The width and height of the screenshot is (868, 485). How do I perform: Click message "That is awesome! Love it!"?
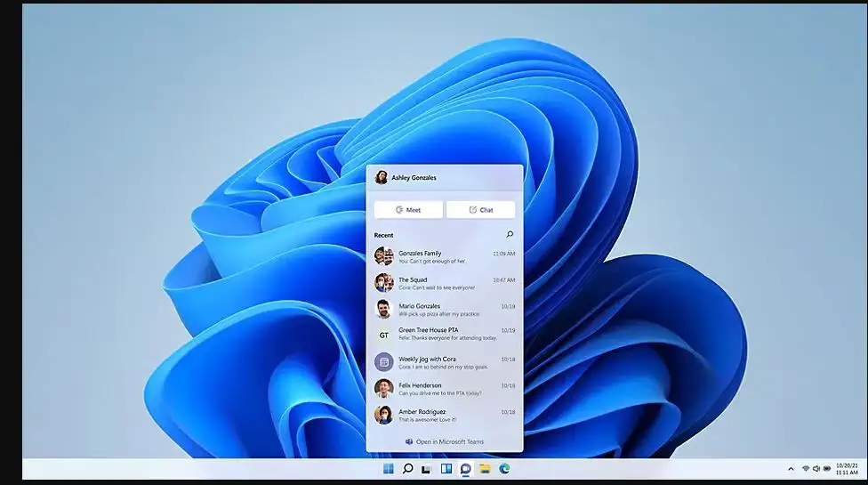[428, 420]
